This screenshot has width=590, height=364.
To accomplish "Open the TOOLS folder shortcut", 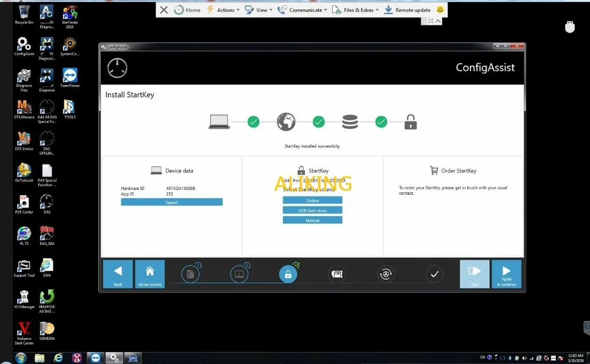I will 70,110.
